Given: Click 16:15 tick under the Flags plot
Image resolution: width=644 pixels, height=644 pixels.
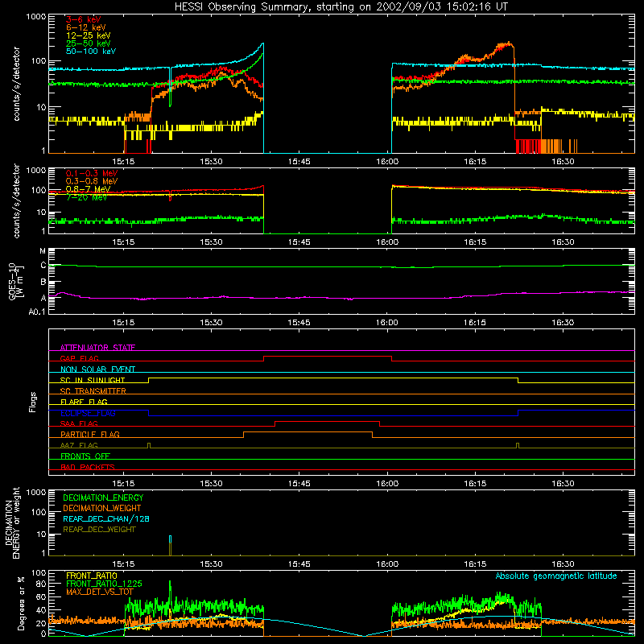Looking at the screenshot, I should coord(475,484).
